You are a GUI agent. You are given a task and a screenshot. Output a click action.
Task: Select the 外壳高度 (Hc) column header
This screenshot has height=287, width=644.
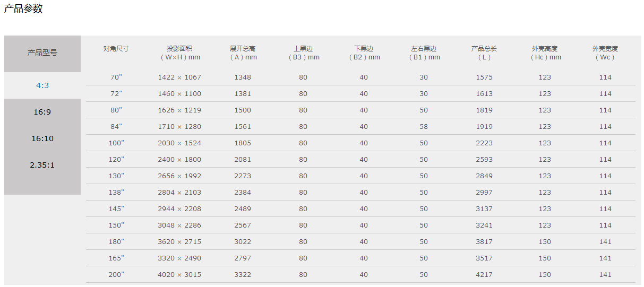[x=545, y=53]
